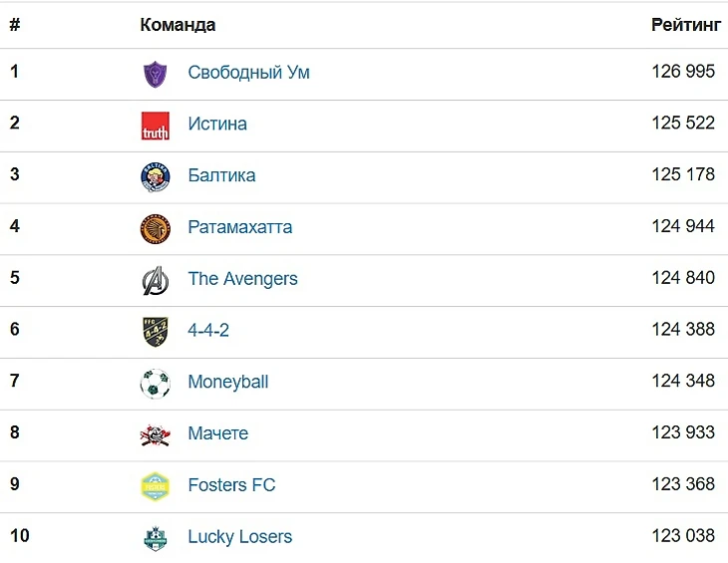Open the Ратамахатта team link
Screen dimensions: 728x563
click(x=240, y=227)
